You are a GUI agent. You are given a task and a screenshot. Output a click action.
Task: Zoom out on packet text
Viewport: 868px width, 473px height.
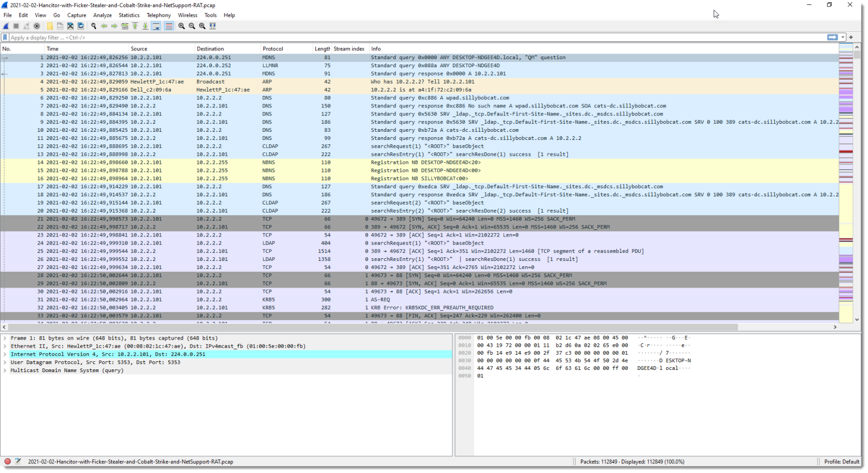(192, 26)
